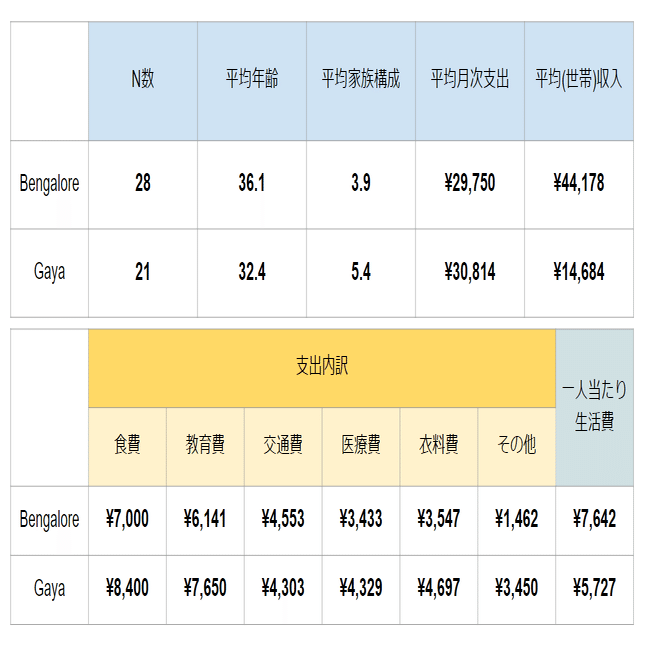Click the 交通費 column header
The image size is (649, 649).
pos(283,445)
